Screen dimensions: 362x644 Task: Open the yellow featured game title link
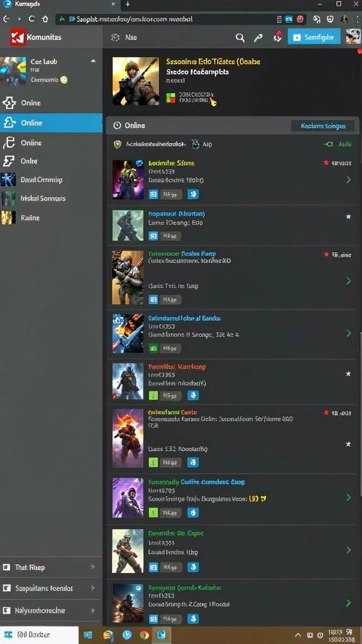213,62
